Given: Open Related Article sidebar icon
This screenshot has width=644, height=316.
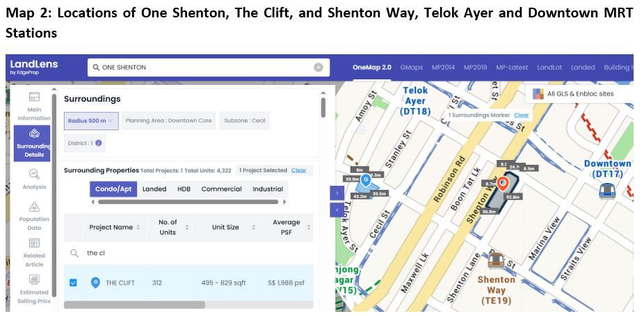Looking at the screenshot, I should [34, 244].
